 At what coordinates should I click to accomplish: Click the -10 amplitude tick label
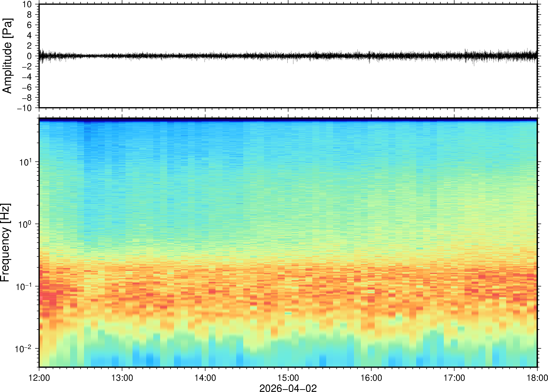pyautogui.click(x=24, y=108)
